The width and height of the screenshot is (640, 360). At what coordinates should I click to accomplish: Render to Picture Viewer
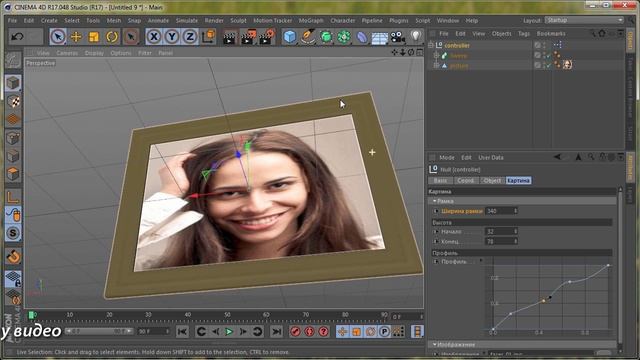[x=248, y=37]
